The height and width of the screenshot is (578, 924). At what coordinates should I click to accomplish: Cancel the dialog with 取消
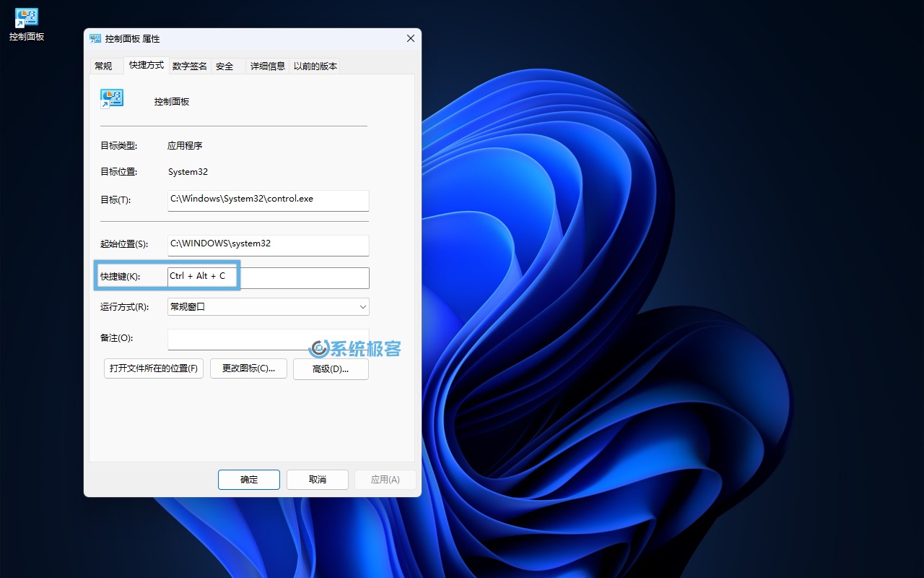click(318, 480)
